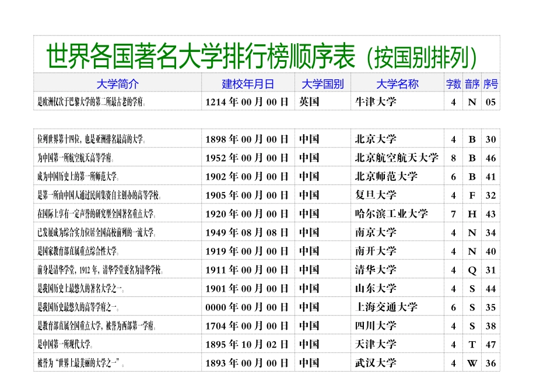Click the serial number 41 cell
Screen dimensions: 554x392
[x=491, y=177]
